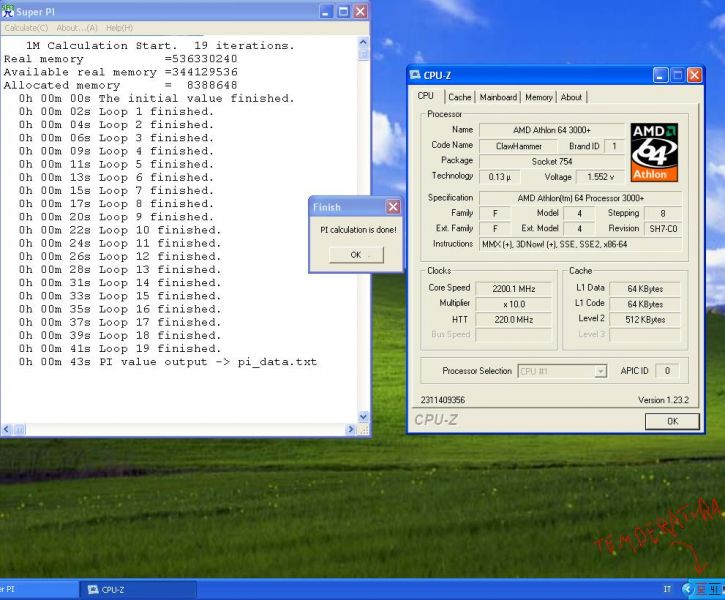Select the CPU tab in CPU-Z
Image resolution: width=725 pixels, height=600 pixels.
pos(426,96)
